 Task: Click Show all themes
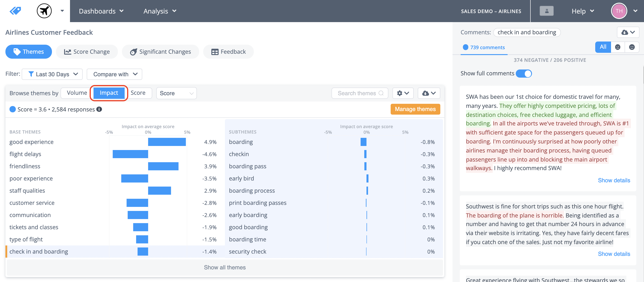pos(224,267)
